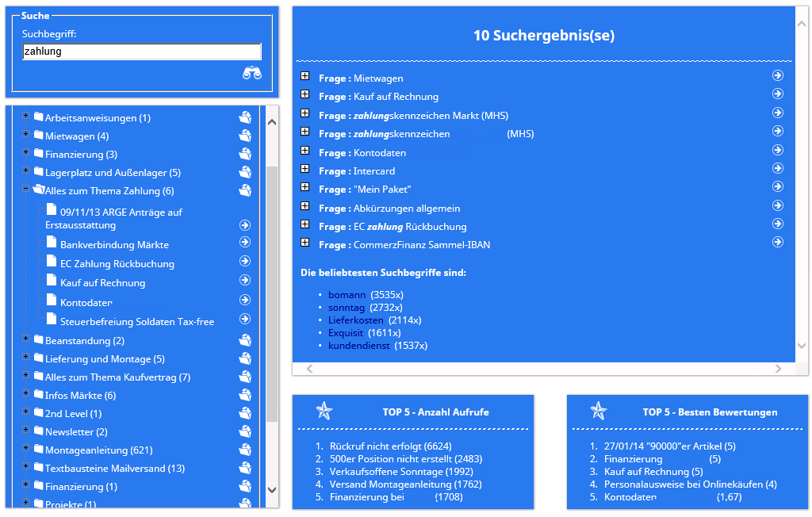Click folder icon beside Montageanleitung (621)
The height and width of the screenshot is (517, 812).
pyautogui.click(x=245, y=450)
